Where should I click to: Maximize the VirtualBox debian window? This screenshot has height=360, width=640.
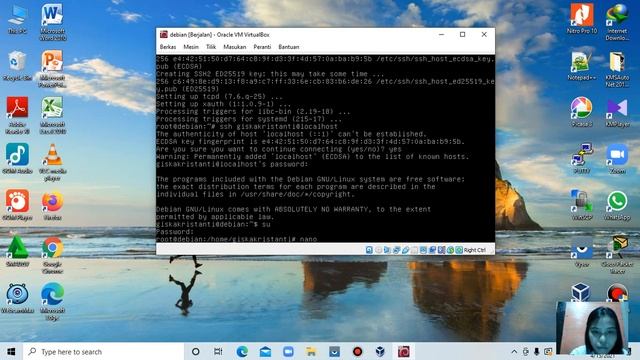pyautogui.click(x=462, y=35)
